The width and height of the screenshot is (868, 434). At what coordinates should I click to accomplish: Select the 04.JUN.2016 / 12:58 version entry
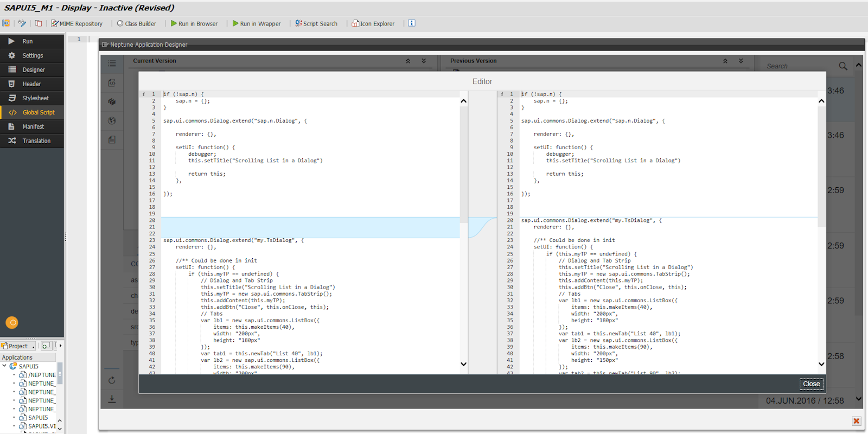(x=805, y=400)
